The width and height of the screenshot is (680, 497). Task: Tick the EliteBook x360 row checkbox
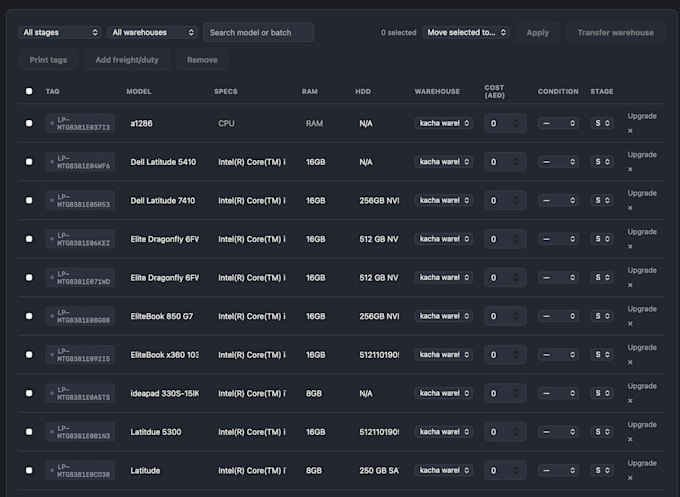tap(29, 355)
